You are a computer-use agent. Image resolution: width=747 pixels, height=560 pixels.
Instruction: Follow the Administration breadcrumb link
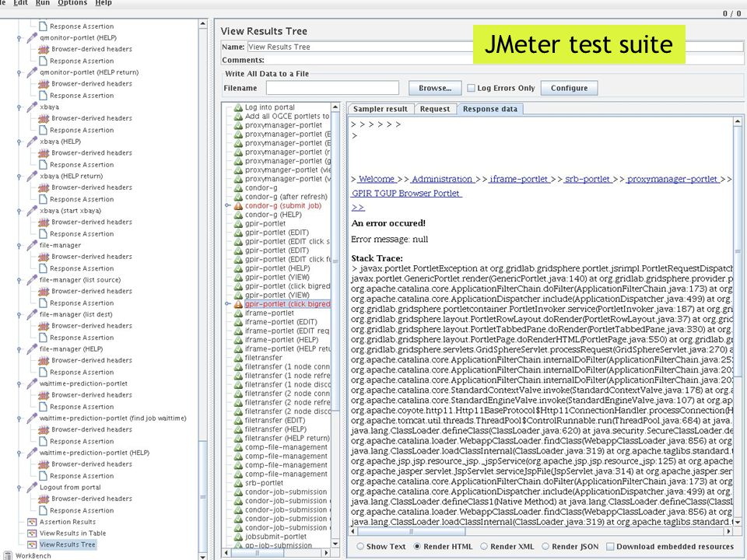coord(442,179)
